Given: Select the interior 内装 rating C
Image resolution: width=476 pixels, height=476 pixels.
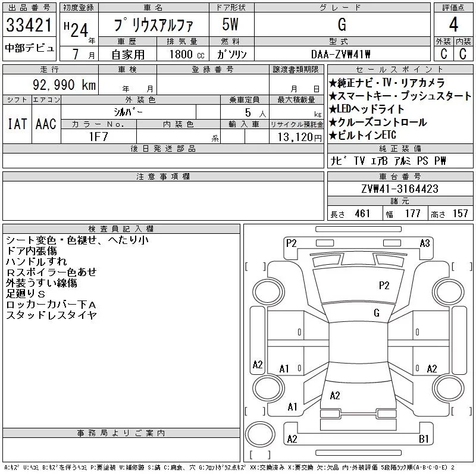Looking at the screenshot, I should pyautogui.click(x=463, y=54).
